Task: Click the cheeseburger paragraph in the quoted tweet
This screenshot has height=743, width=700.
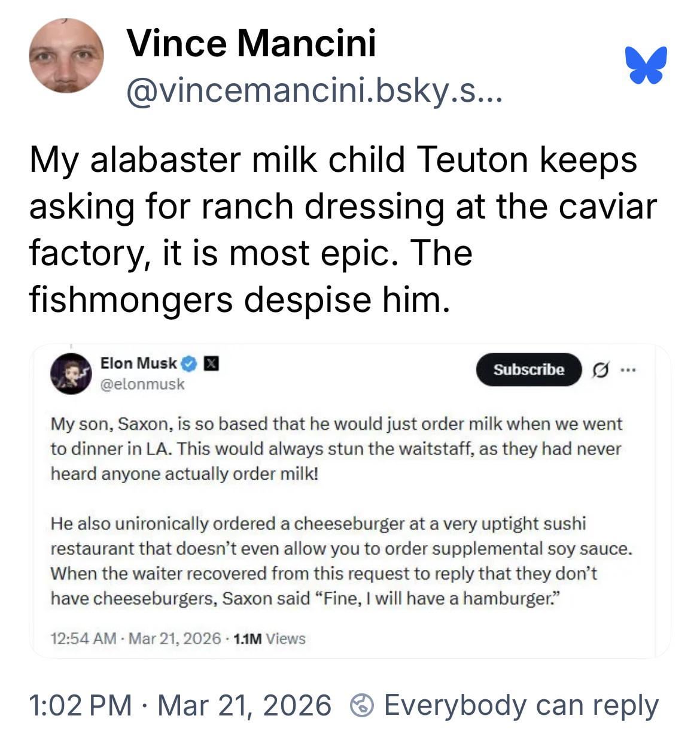Action: tap(341, 561)
